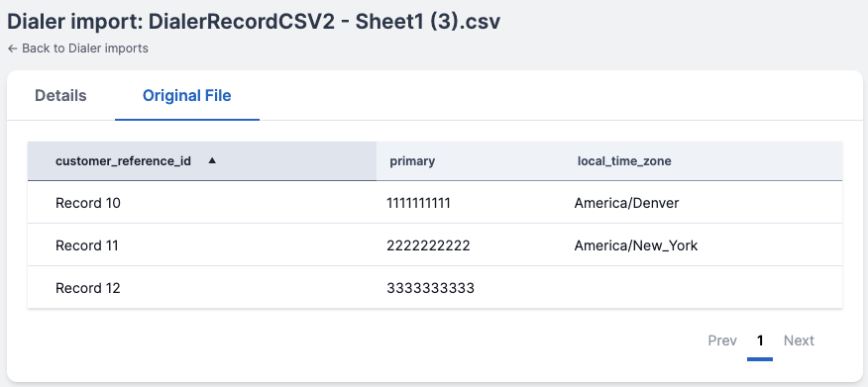This screenshot has width=868, height=387.
Task: Go back to Dialer imports
Action: (x=77, y=48)
